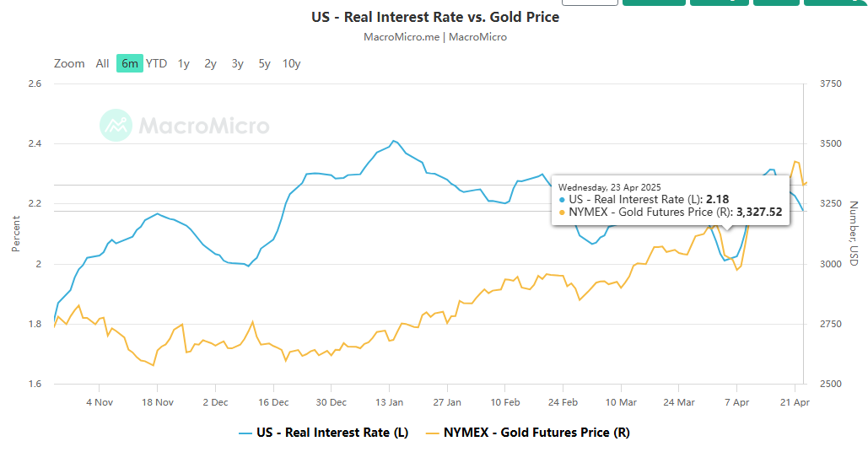Click the Percent left axis title
Image resolution: width=868 pixels, height=452 pixels.
16,234
